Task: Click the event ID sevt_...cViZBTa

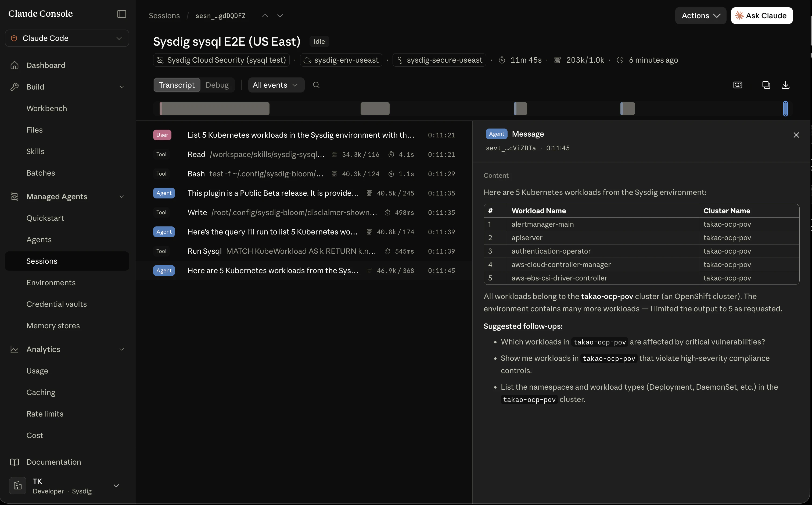Action: (511, 148)
